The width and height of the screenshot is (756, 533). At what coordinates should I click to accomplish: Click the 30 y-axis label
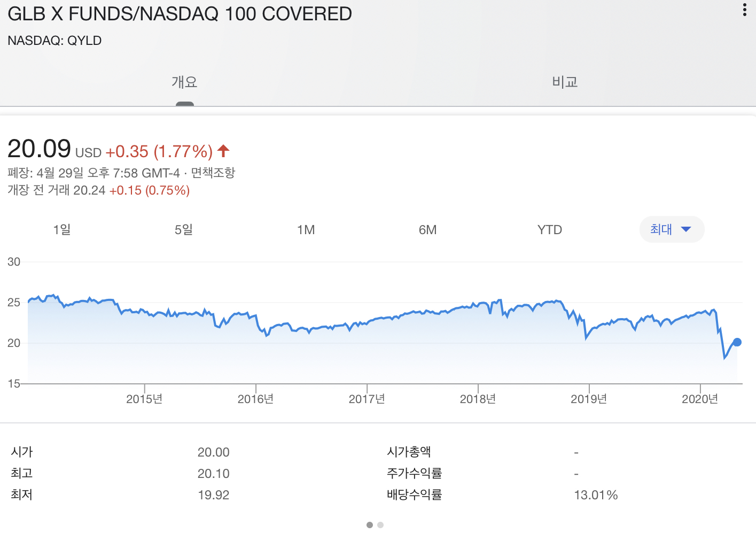(14, 262)
